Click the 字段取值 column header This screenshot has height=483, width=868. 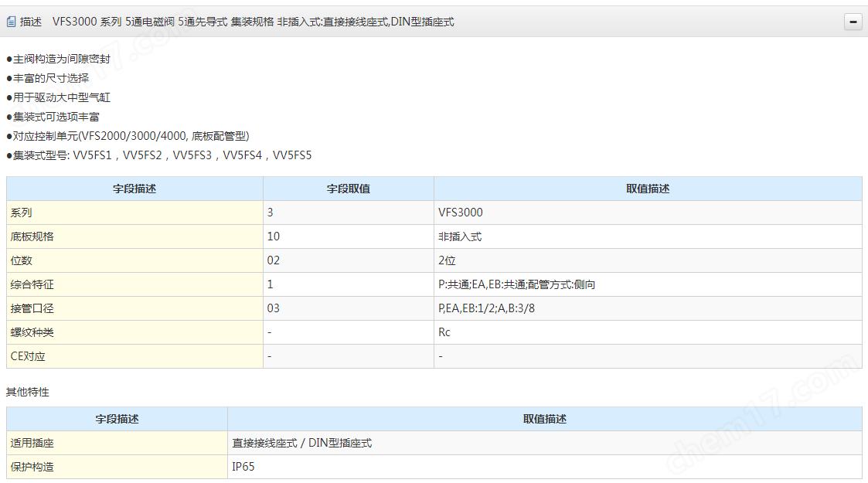coord(348,189)
